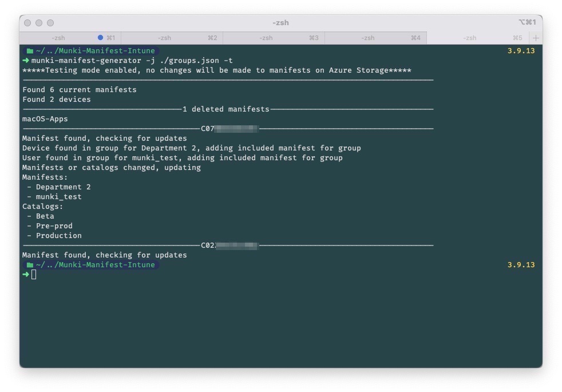This screenshot has height=392, width=562.
Task: Click the zoom window button
Action: point(50,23)
